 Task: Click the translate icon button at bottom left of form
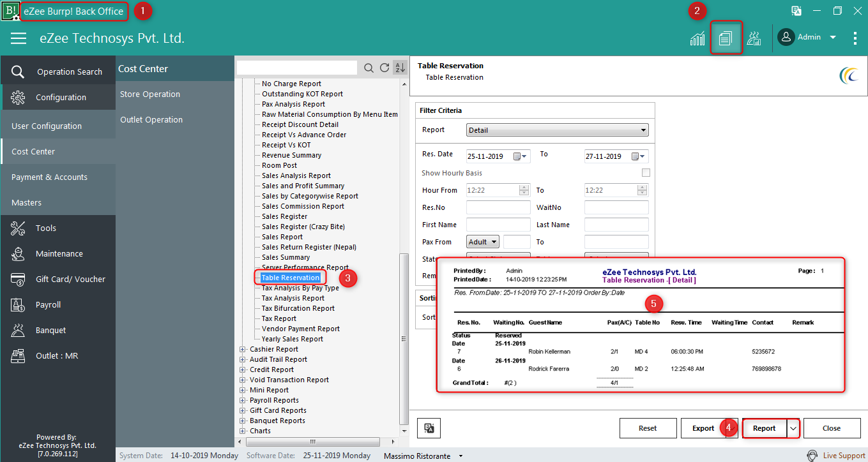[x=430, y=428]
